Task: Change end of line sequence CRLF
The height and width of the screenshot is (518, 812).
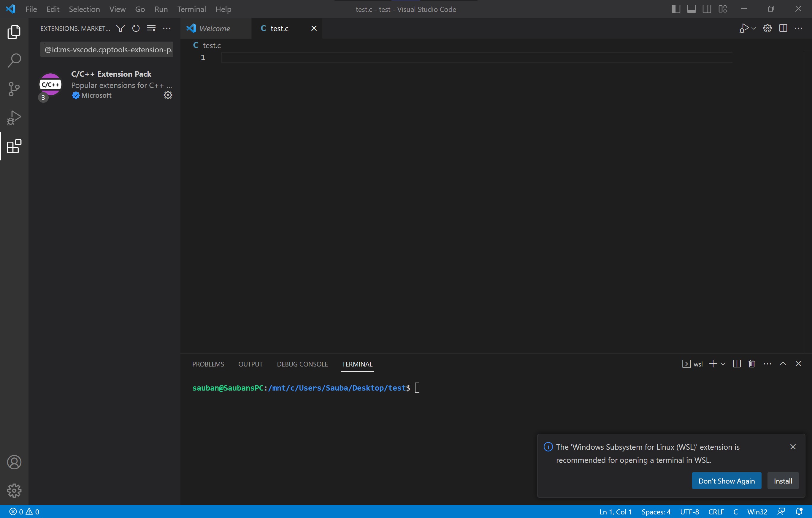Action: (716, 511)
